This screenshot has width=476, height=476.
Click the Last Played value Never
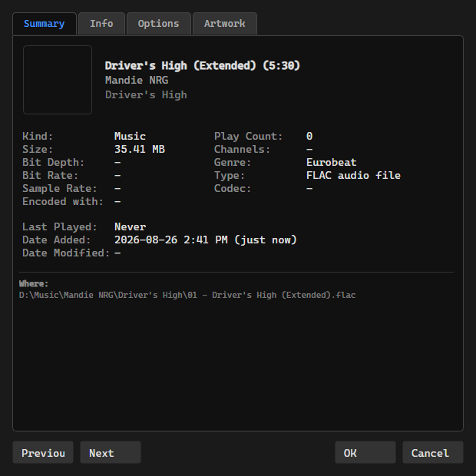click(130, 226)
